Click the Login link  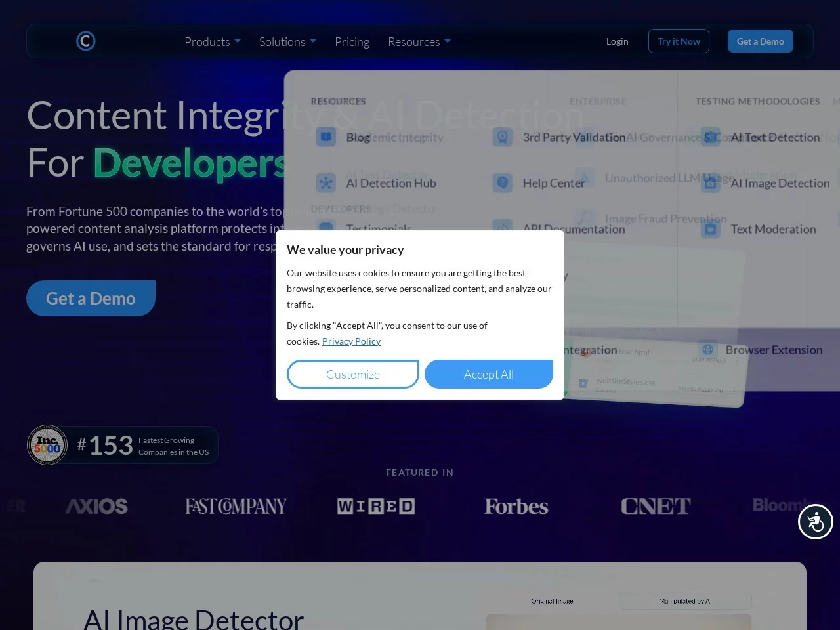point(617,41)
